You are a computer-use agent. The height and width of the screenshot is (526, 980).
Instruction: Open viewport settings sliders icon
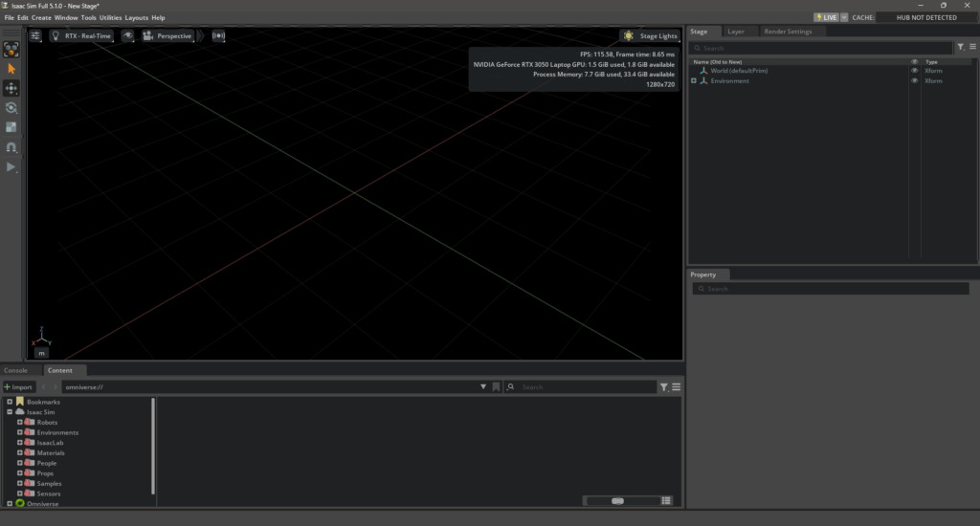[35, 35]
